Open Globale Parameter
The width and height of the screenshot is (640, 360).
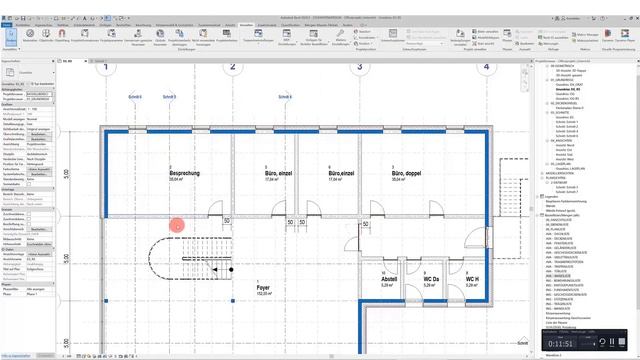pos(160,37)
